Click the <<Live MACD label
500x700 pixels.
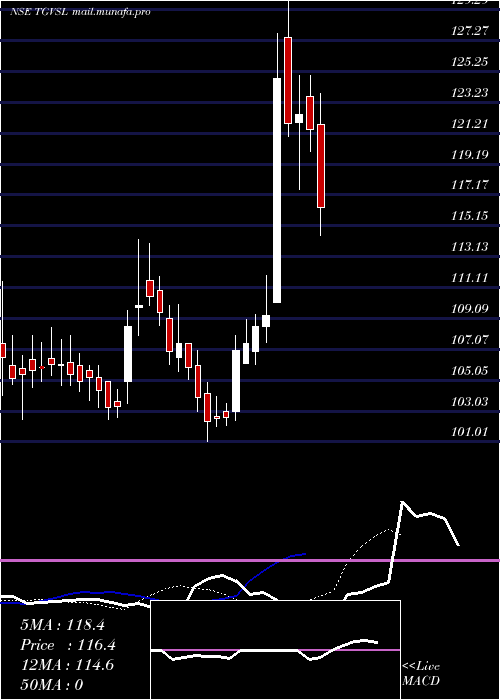(x=421, y=674)
